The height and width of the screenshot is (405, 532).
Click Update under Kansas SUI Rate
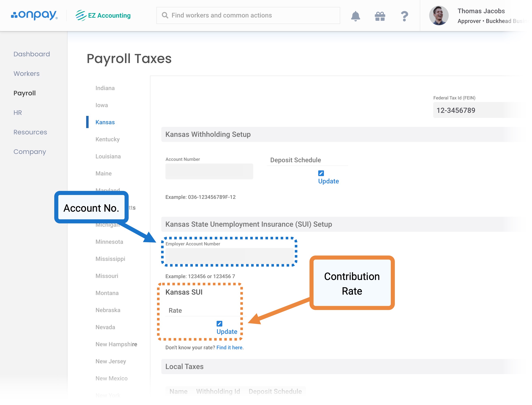(227, 331)
